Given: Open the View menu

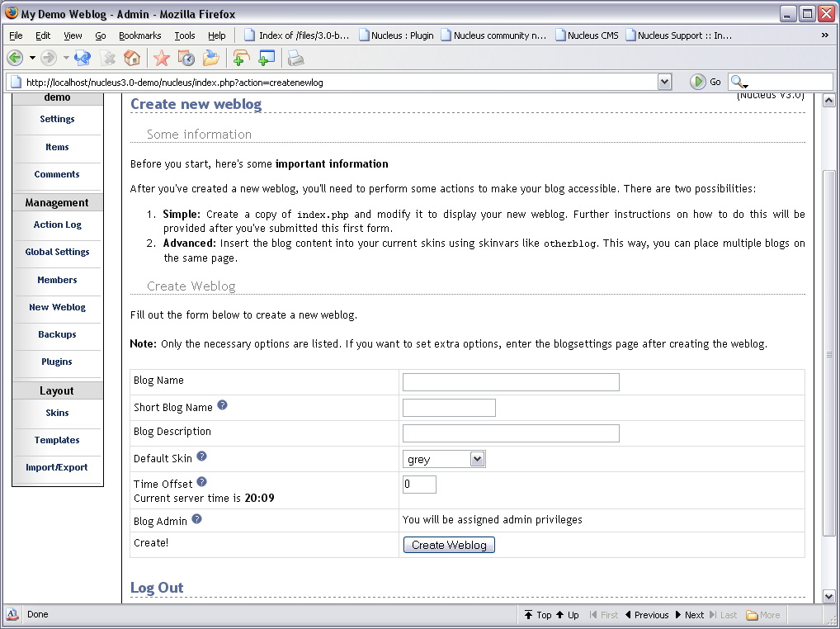Looking at the screenshot, I should pos(73,35).
